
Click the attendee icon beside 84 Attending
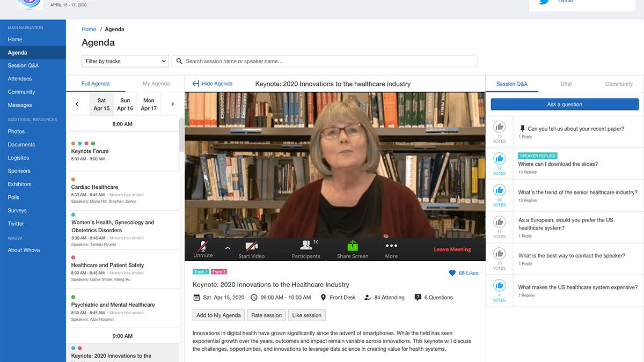pyautogui.click(x=368, y=298)
